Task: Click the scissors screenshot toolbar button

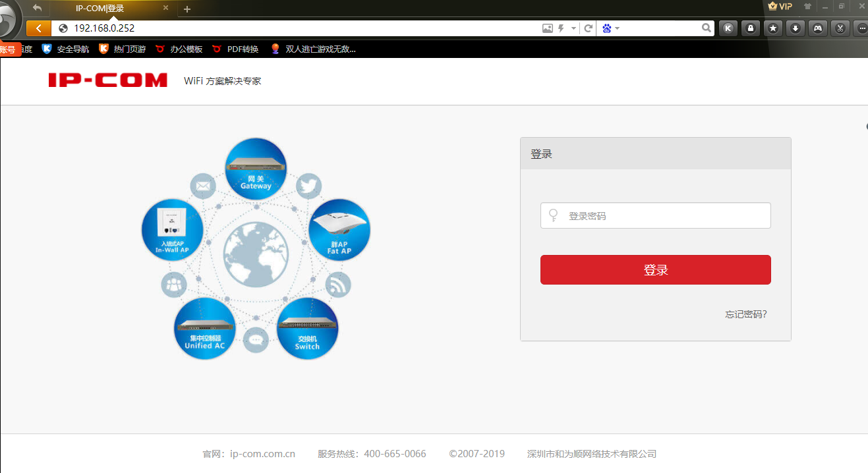Action: click(840, 28)
